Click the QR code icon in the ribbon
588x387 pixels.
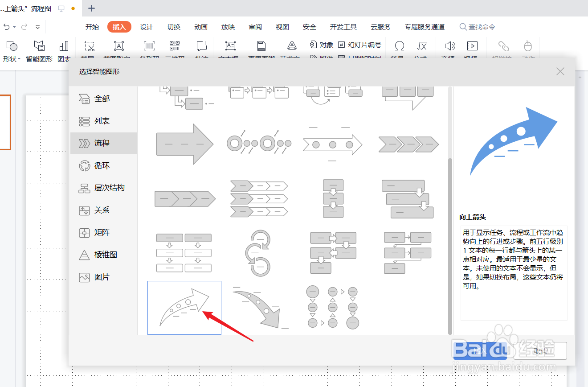coord(175,45)
